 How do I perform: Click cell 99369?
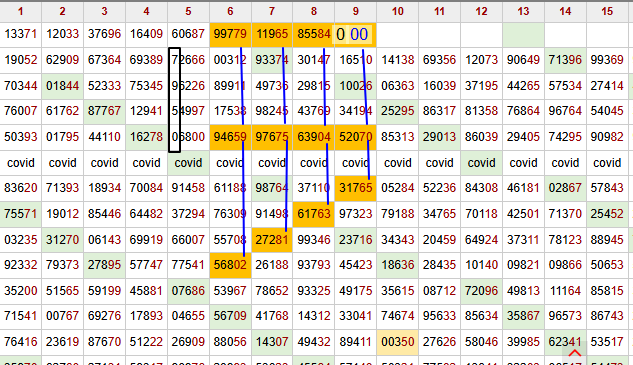(x=607, y=60)
